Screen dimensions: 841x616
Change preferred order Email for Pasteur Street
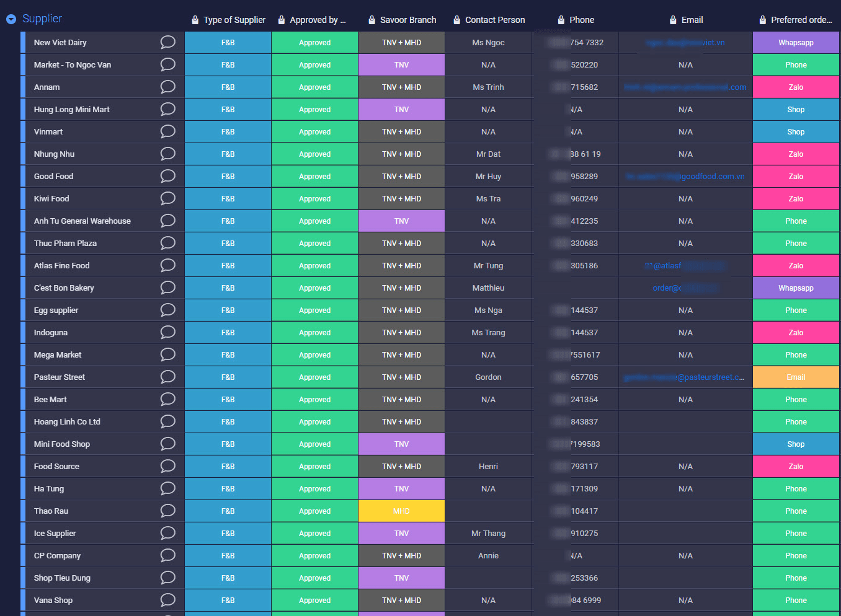point(796,377)
